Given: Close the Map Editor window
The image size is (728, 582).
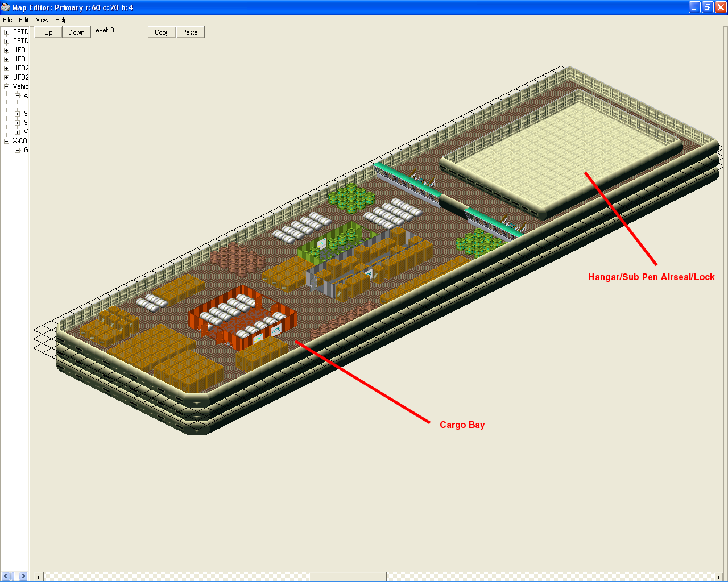Looking at the screenshot, I should [721, 7].
